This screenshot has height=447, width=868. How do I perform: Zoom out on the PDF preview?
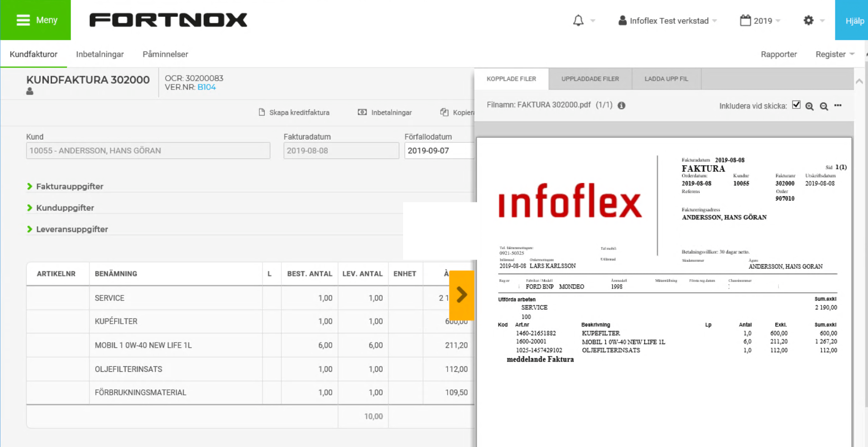[824, 106]
